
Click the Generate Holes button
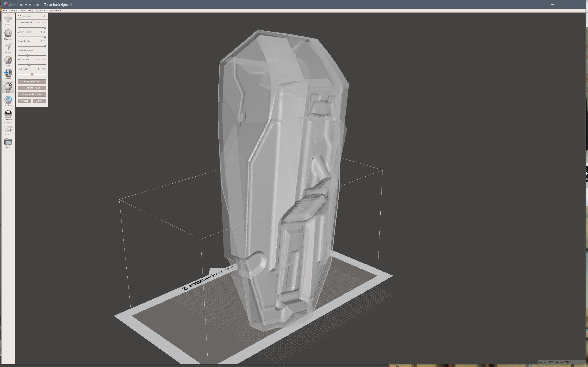pyautogui.click(x=32, y=88)
